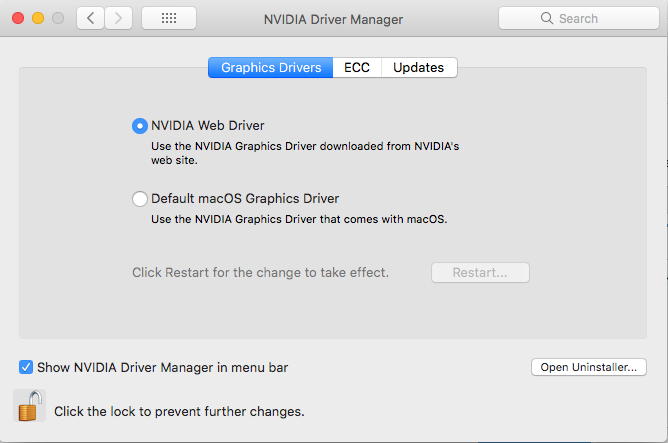Image resolution: width=668 pixels, height=443 pixels.
Task: Click 'downloaded from NVIDIA's web site' description
Action: coord(305,153)
